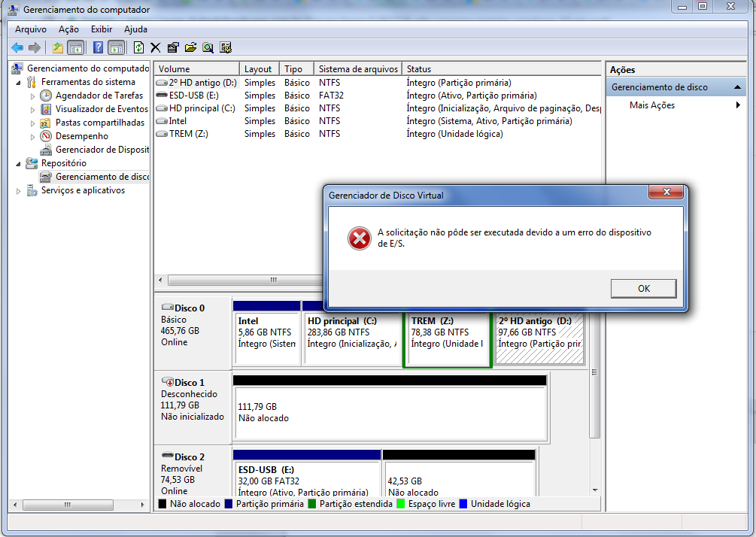Select the TREM (Z:) volume row
This screenshot has height=537, width=756.
[x=377, y=134]
